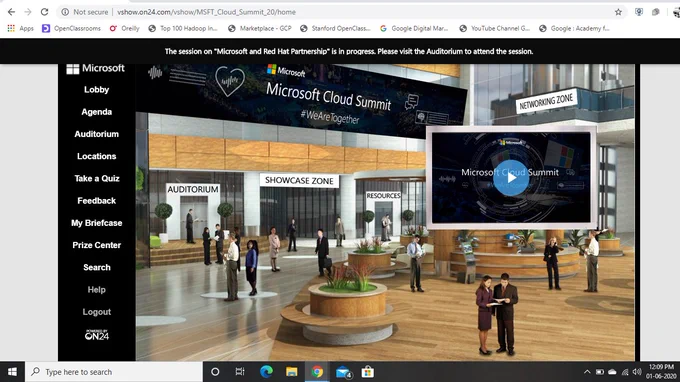Screen dimensions: 680x382
Task: Launch Microsoft Edge from taskbar
Action: tap(266, 372)
